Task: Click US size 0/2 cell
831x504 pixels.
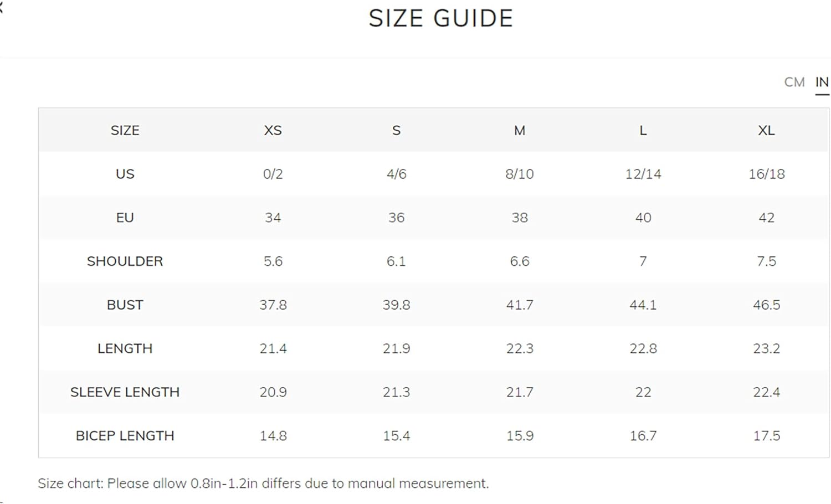Action: (x=273, y=174)
